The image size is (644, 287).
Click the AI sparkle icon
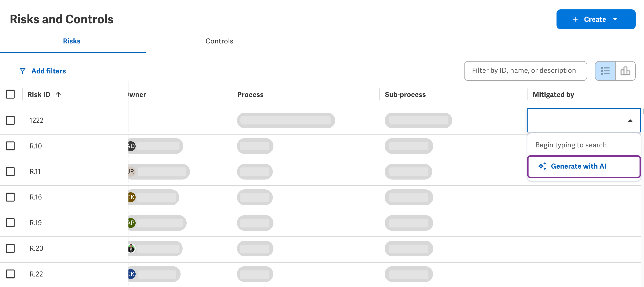pyautogui.click(x=542, y=166)
